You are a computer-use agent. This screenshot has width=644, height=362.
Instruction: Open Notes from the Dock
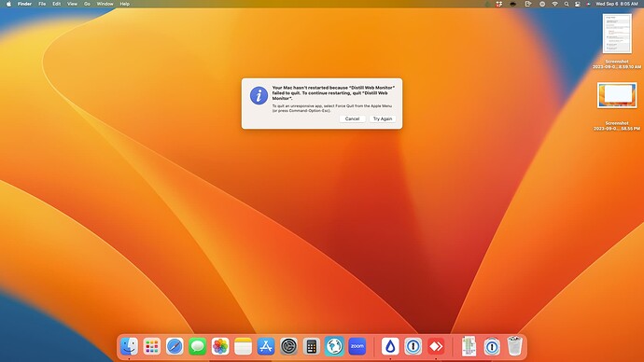coord(244,346)
